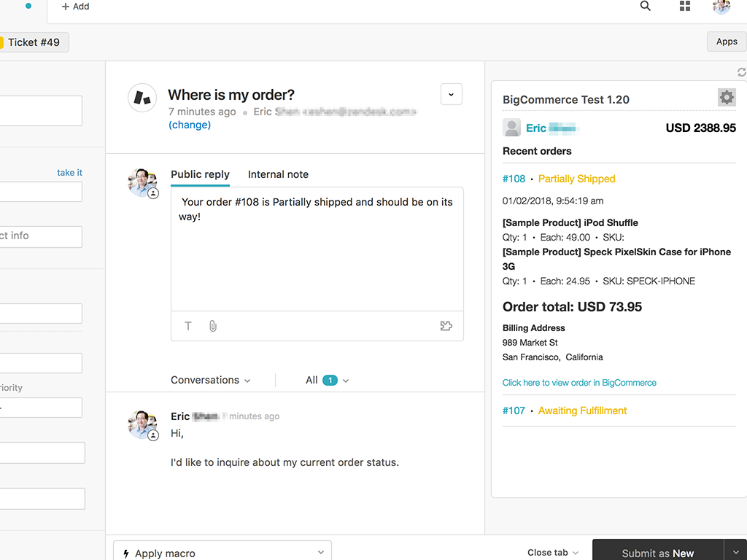Open the products grid icon
The image size is (747, 560).
pos(684,7)
